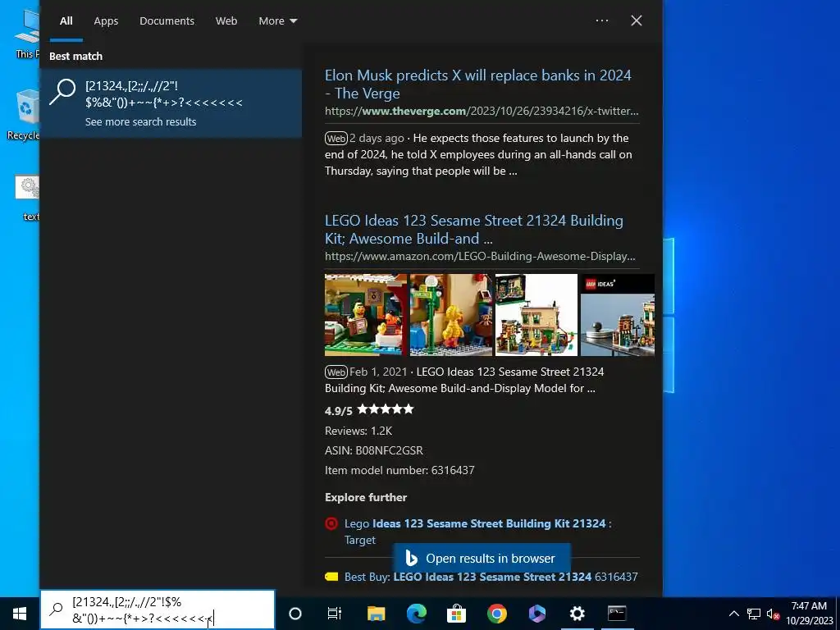This screenshot has height=630, width=840.
Task: View LEGO image of full building set
Action: pos(536,315)
